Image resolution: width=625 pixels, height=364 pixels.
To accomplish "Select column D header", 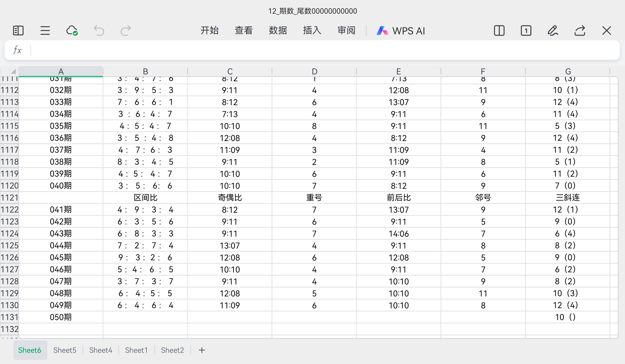I will coord(314,71).
